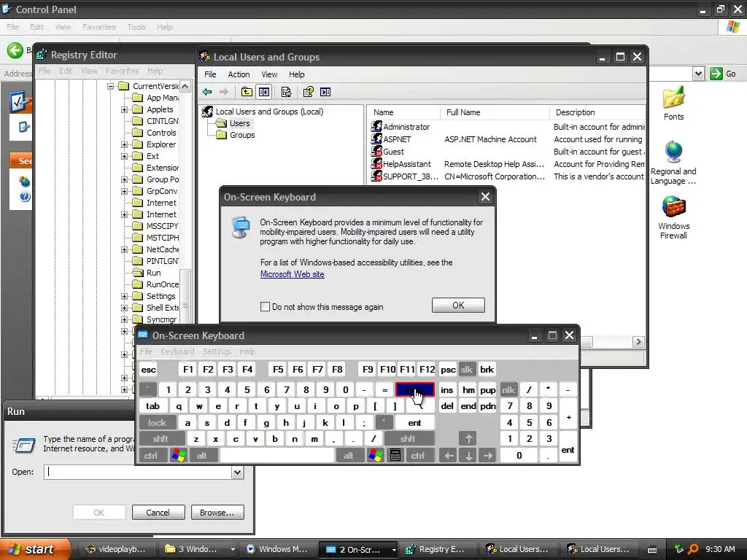Click the application menu key on keyboard
Screen dimensions: 747x560
pos(395,456)
